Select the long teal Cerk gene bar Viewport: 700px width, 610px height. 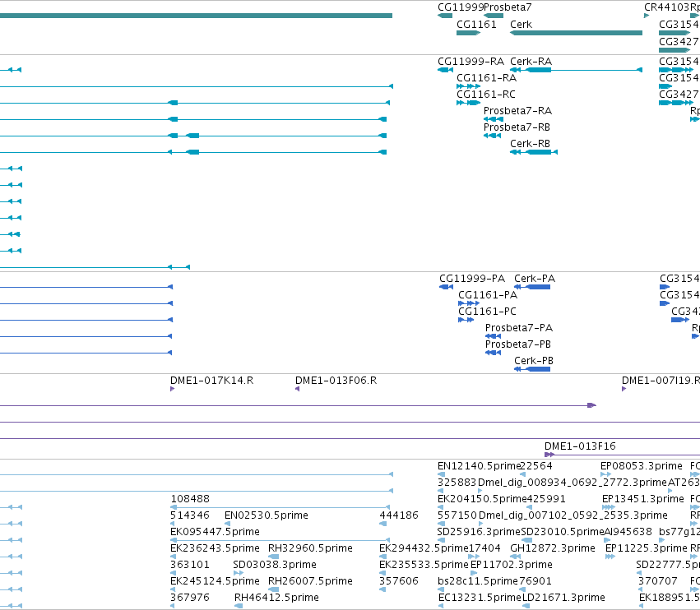tap(576, 33)
